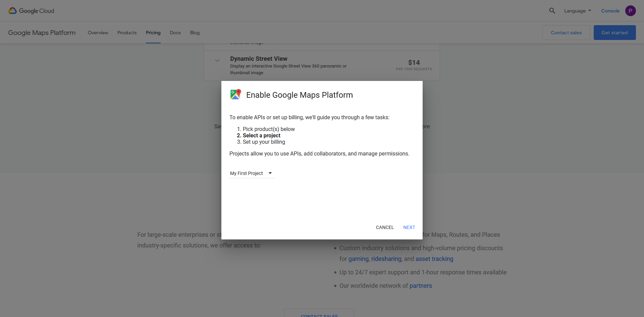Click the $14 per 1000 requests price

[x=414, y=65]
